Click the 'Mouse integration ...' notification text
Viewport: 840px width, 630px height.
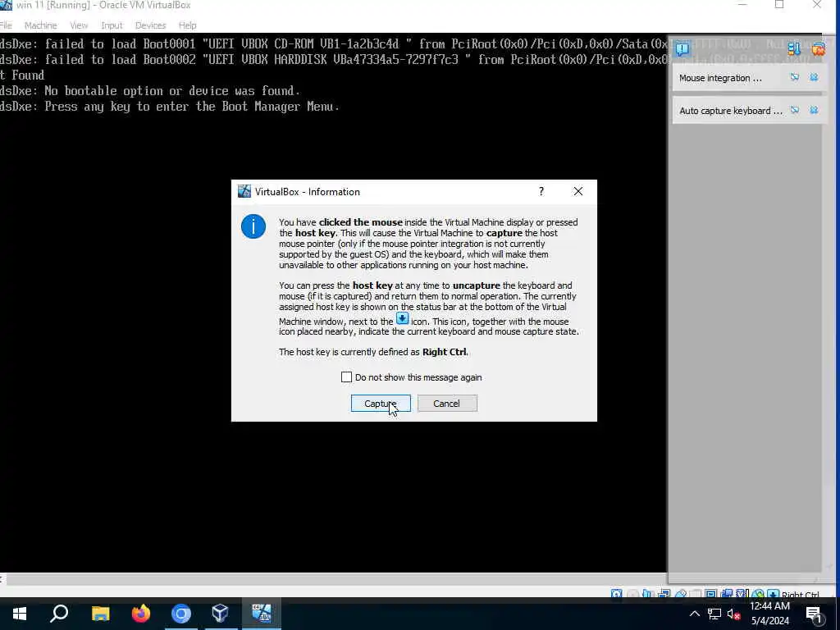click(x=720, y=78)
